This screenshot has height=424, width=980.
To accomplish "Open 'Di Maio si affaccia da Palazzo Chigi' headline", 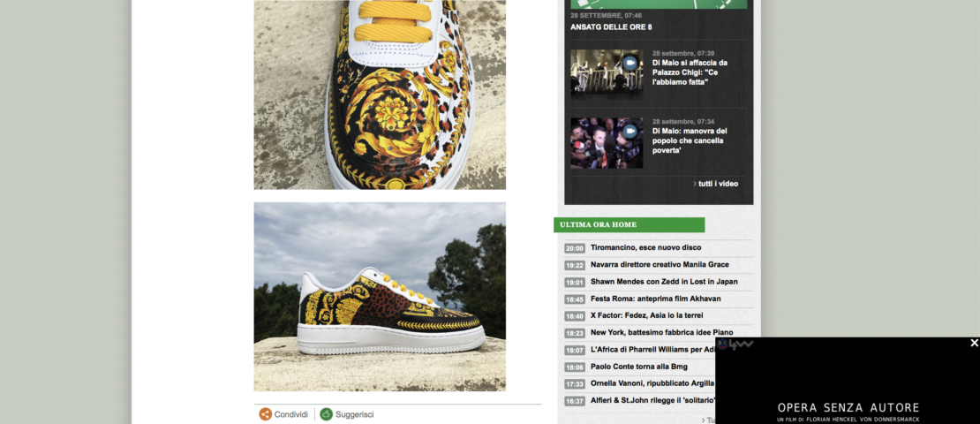I will tap(690, 72).
